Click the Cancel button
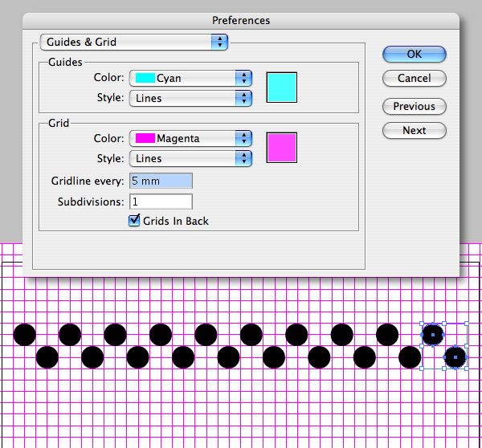This screenshot has width=482, height=448. click(414, 78)
